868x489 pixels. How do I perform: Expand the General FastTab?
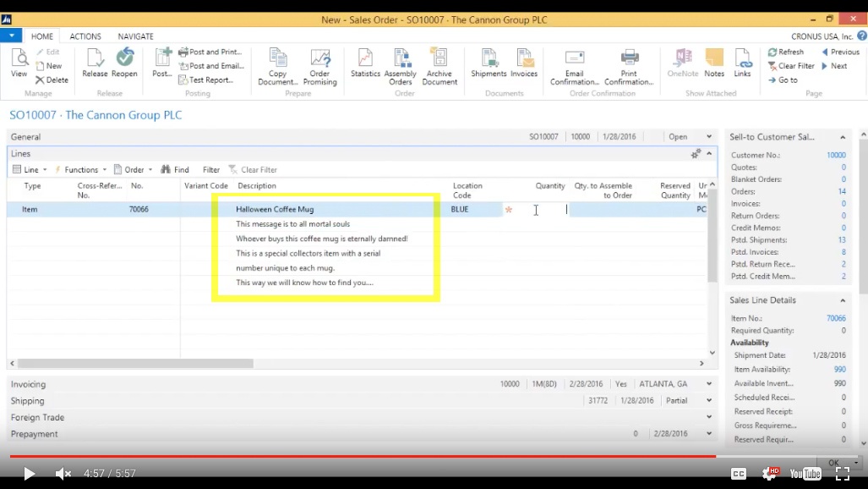(709, 137)
